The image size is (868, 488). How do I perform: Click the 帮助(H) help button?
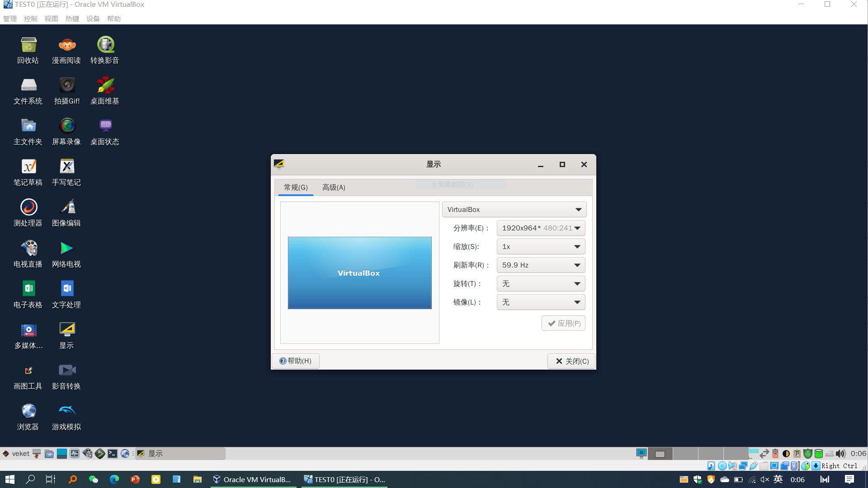[296, 361]
